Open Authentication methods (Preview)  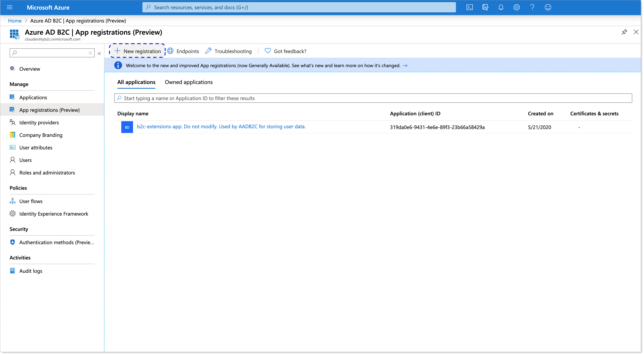point(56,242)
